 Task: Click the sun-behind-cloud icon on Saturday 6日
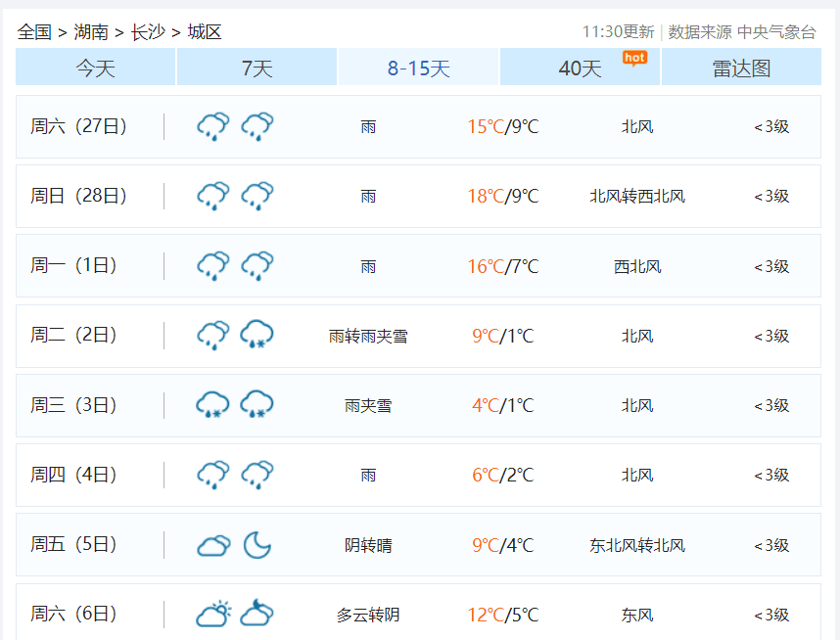click(211, 613)
